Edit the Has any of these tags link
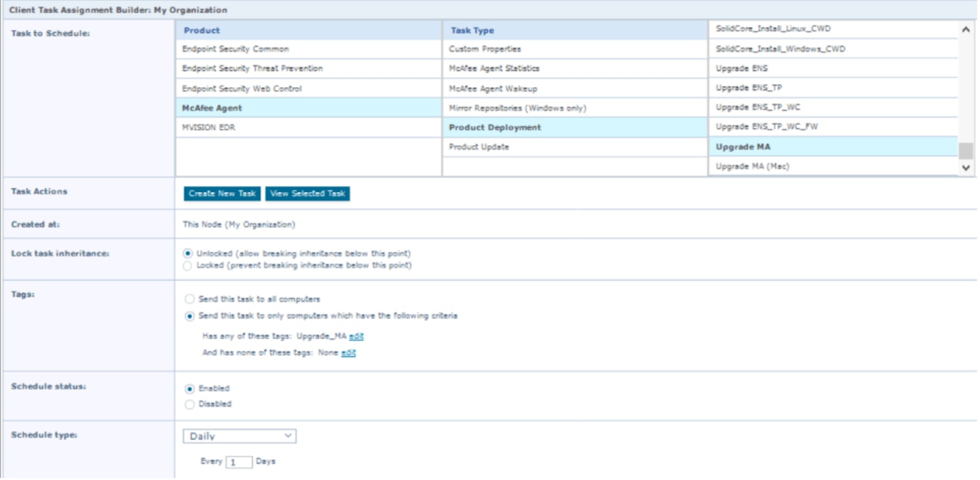980x480 pixels. pos(357,336)
